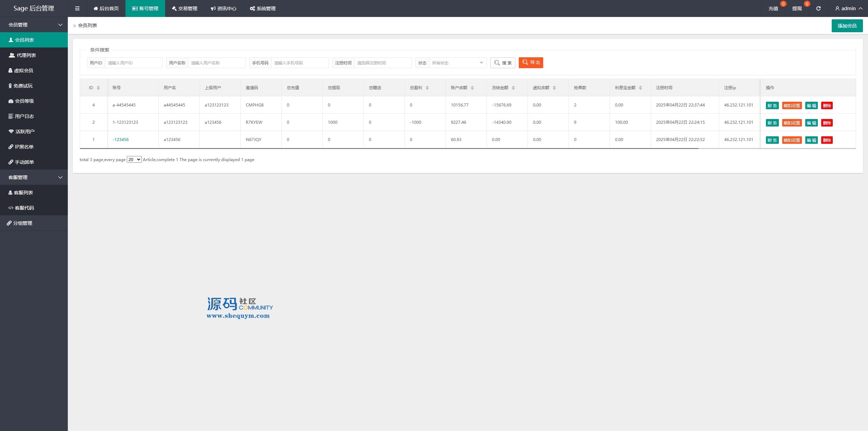Click 添加会员 button
This screenshot has width=868, height=431.
click(x=847, y=26)
